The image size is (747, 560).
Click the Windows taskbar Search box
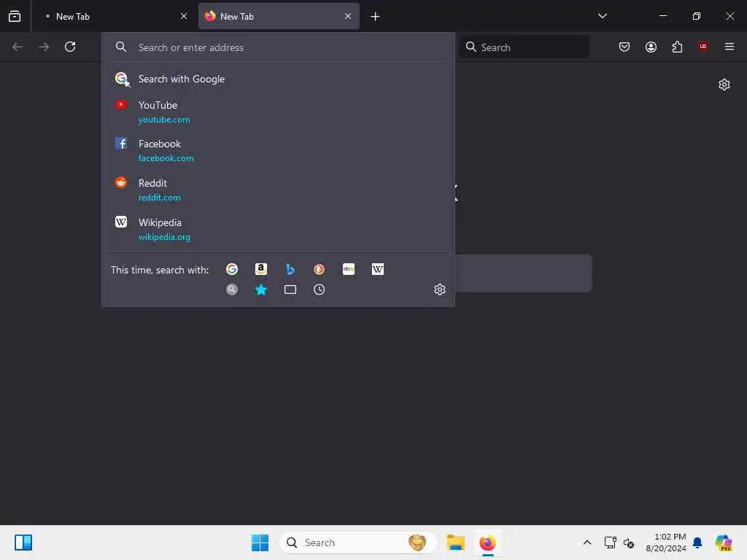coord(357,542)
